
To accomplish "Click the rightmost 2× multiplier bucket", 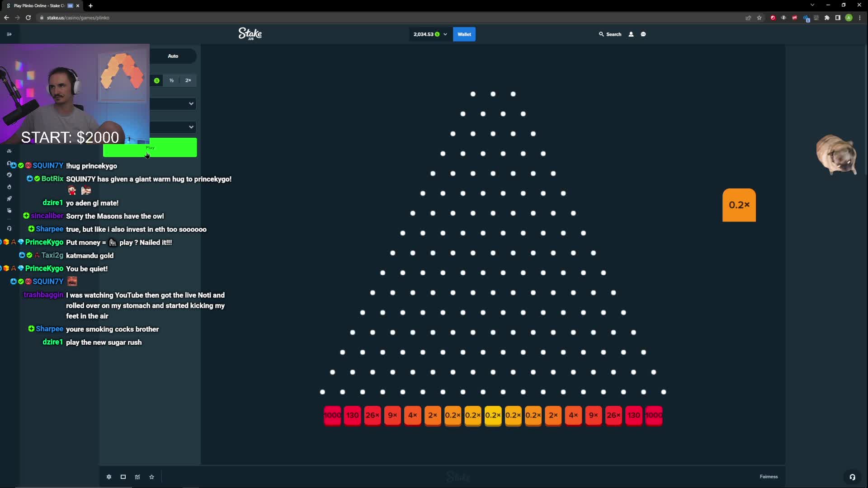I will (x=553, y=415).
